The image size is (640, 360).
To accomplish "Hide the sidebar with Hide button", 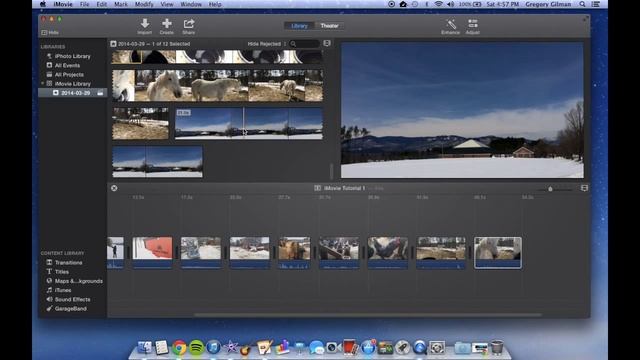I will [50, 32].
